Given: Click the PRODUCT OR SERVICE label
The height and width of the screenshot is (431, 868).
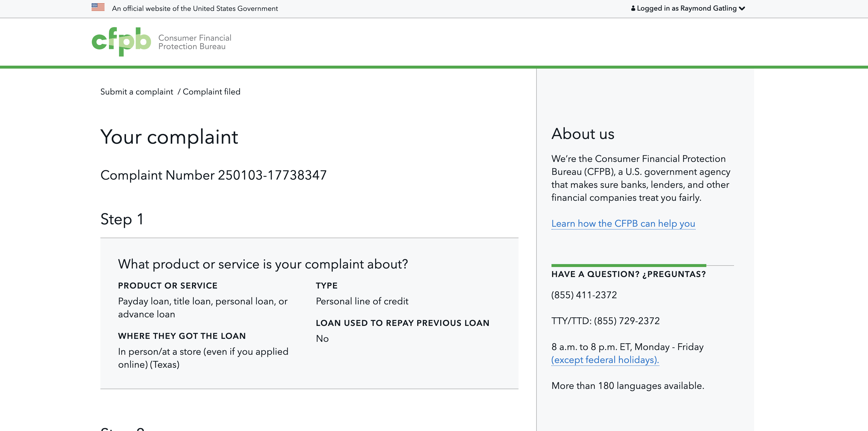Looking at the screenshot, I should click(168, 286).
